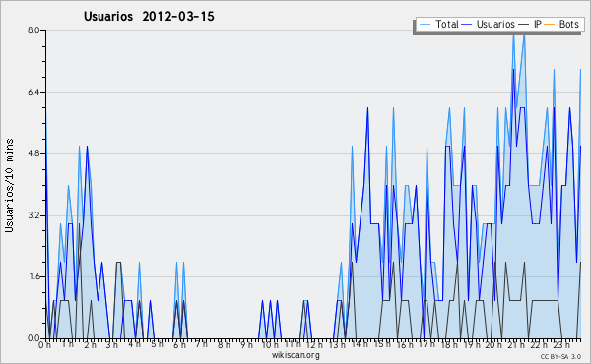This screenshot has width=591, height=364.
Task: Click the '21 h' x-axis label
Action: [515, 344]
